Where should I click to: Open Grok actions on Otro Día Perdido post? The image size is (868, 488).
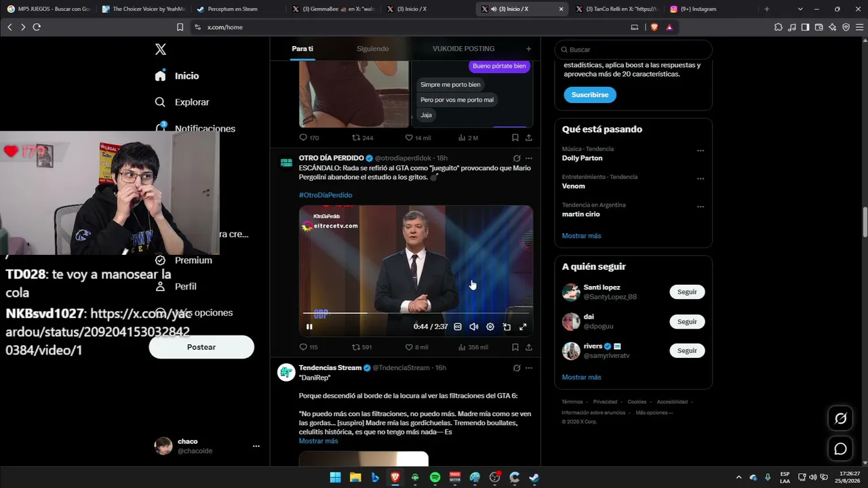(517, 159)
